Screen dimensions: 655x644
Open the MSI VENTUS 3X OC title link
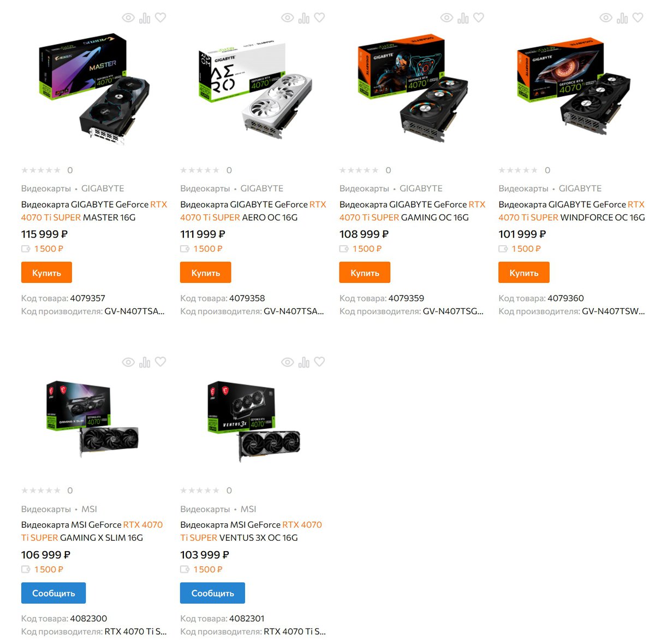coord(251,531)
